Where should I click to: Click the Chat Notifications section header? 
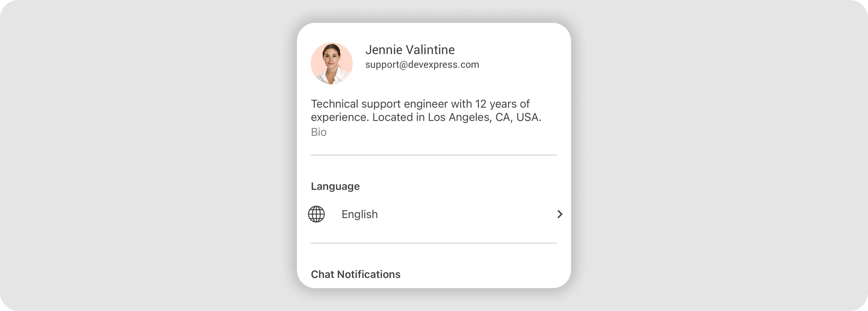click(x=355, y=274)
